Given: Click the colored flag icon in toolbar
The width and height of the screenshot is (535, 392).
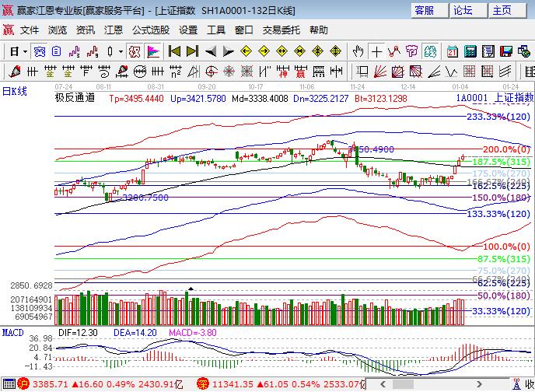Looking at the screenshot, I should tap(153, 51).
